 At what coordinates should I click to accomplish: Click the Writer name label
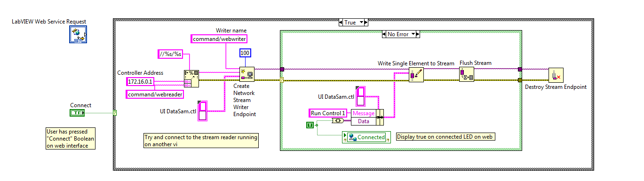pyautogui.click(x=232, y=31)
